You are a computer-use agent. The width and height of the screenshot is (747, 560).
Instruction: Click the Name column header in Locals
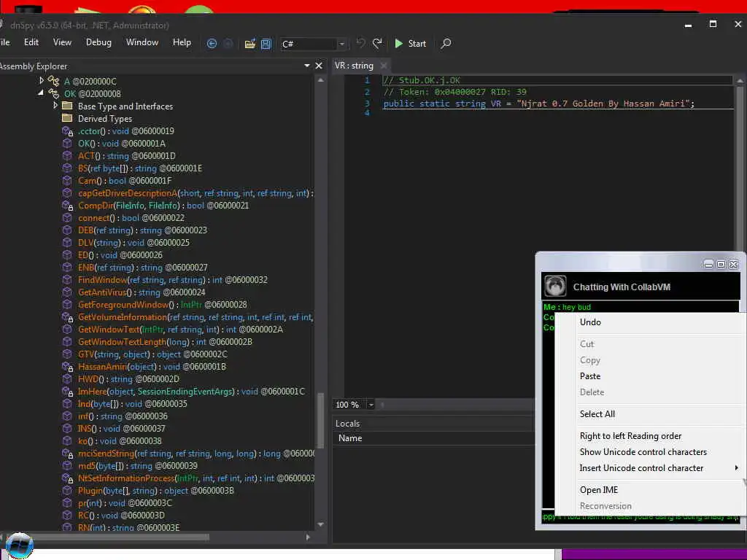[x=350, y=438]
